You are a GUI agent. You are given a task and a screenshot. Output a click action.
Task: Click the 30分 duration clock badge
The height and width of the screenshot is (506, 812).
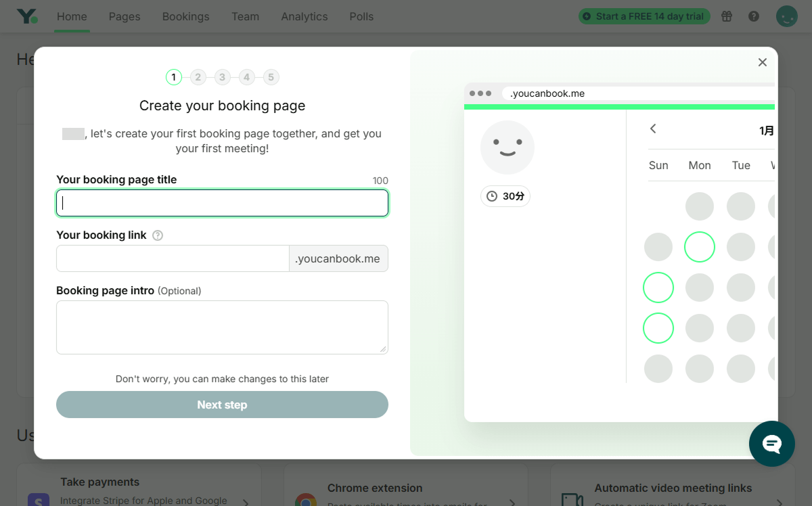[x=505, y=196]
